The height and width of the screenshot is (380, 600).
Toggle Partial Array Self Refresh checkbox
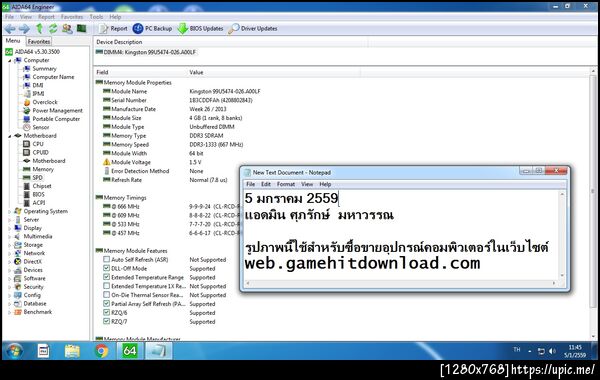(x=107, y=303)
